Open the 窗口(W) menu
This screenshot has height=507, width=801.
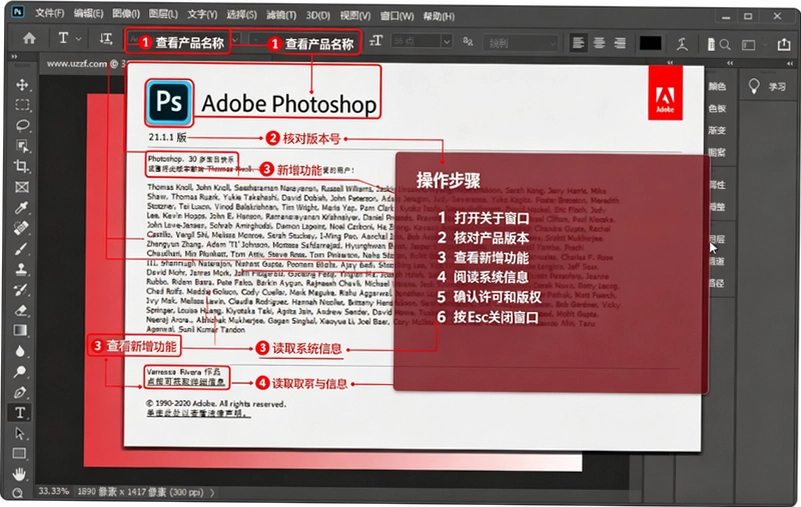(x=397, y=16)
